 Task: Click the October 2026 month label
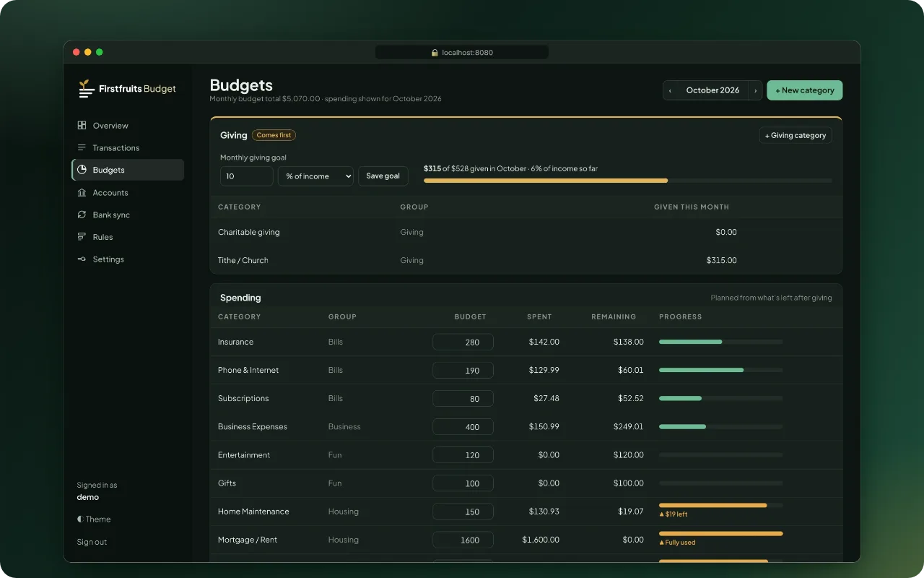pos(712,90)
